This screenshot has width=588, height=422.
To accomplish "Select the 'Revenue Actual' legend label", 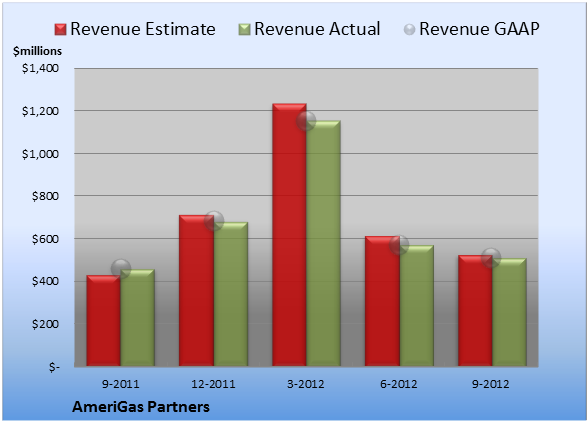I will [317, 29].
